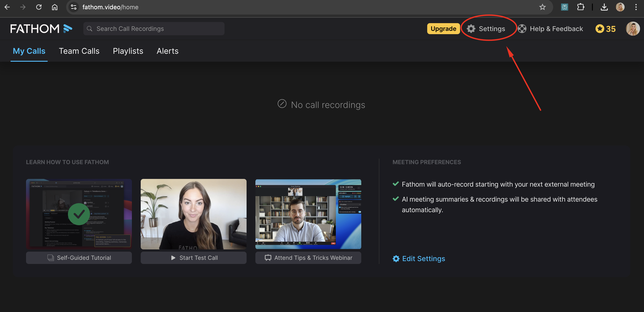Image resolution: width=644 pixels, height=312 pixels.
Task: Open Chrome profile avatar in toolbar
Action: coord(620,7)
